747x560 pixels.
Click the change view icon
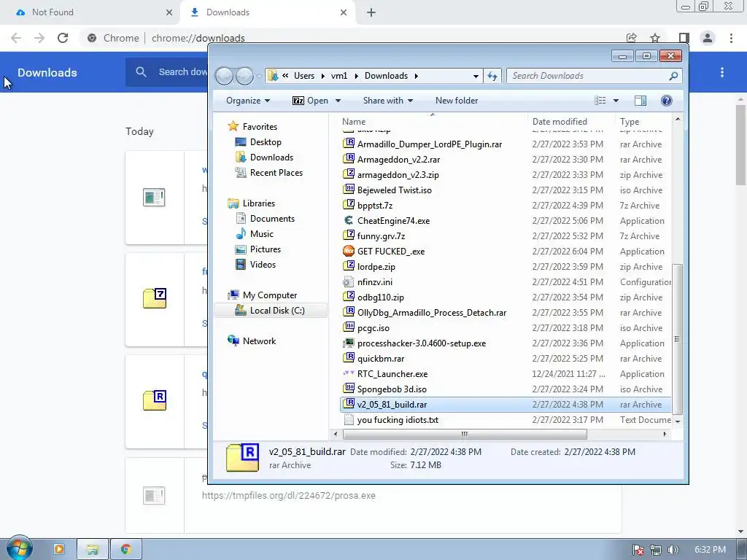coord(600,101)
